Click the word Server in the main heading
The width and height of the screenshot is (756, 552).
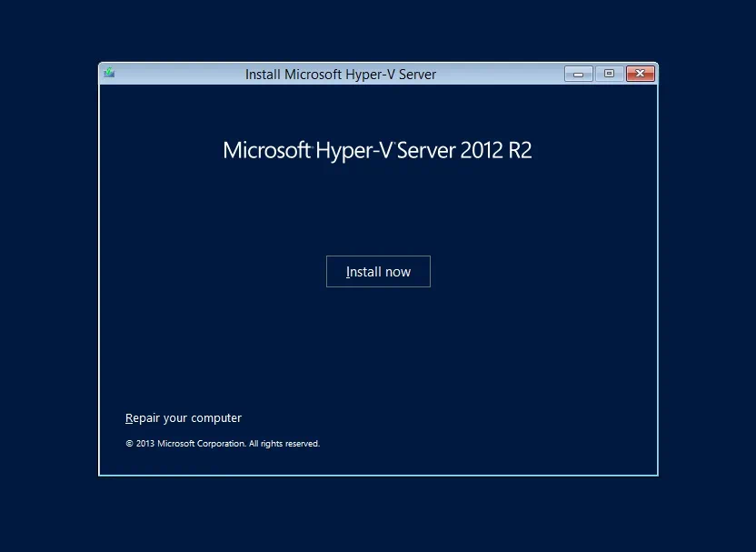426,150
